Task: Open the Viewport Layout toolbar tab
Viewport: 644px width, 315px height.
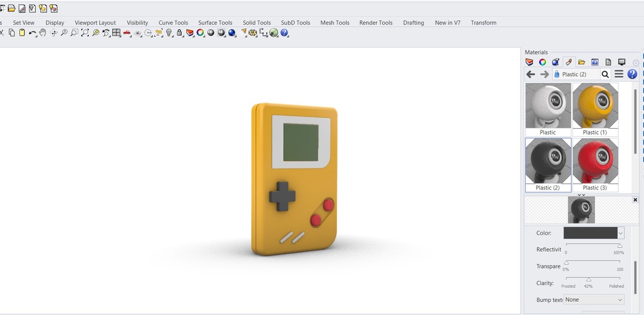Action: [95, 23]
